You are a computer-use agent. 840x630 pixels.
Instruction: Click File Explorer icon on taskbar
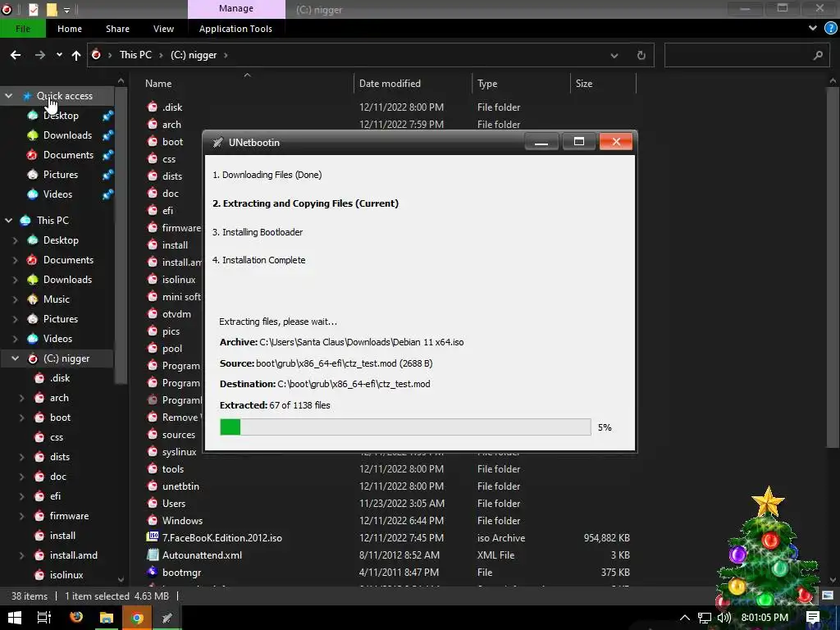[x=107, y=618]
